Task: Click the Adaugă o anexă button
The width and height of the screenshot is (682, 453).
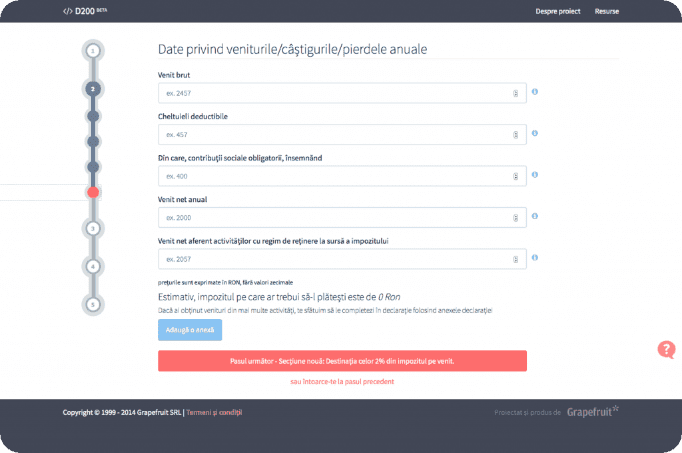Action: [x=190, y=330]
